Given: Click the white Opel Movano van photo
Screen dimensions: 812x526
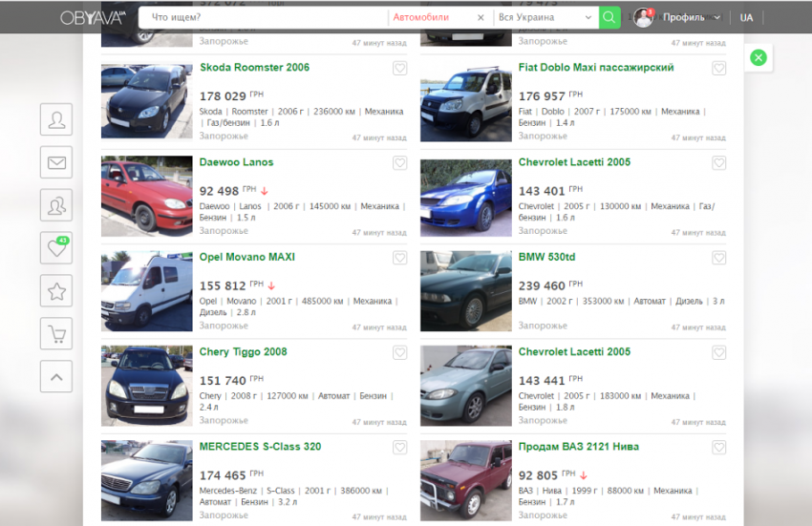Looking at the screenshot, I should (x=146, y=291).
